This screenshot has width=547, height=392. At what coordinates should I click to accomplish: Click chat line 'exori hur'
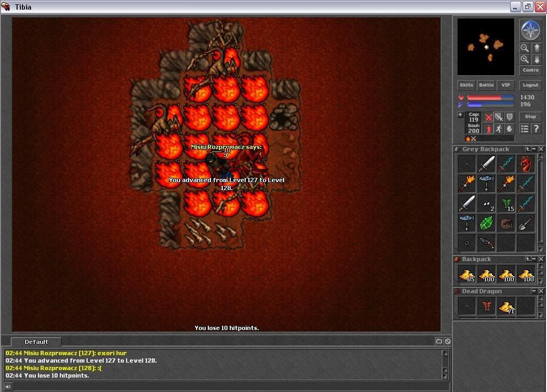click(66, 353)
